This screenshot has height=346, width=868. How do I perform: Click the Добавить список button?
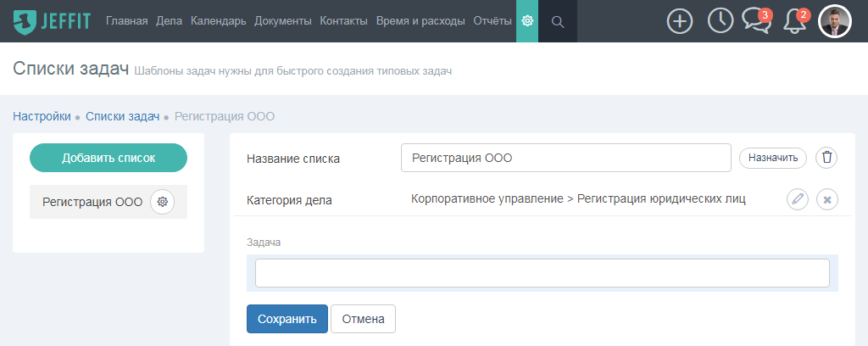tap(108, 158)
